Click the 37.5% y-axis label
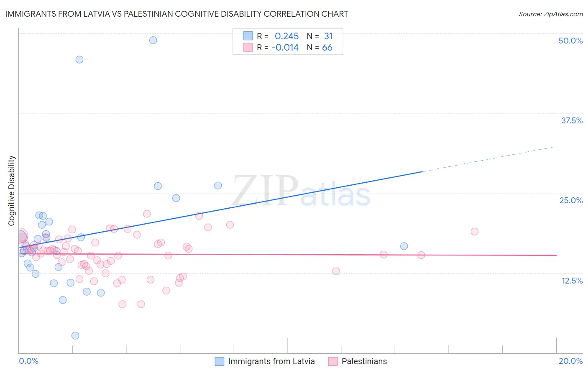The image size is (588, 373). [572, 120]
